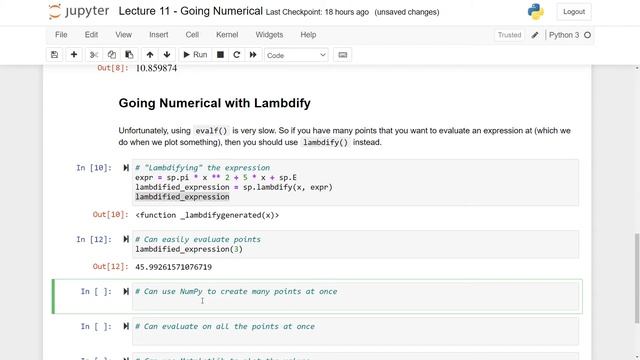Click the kernel idle circle indicator
The height and width of the screenshot is (360, 640).
point(587,35)
